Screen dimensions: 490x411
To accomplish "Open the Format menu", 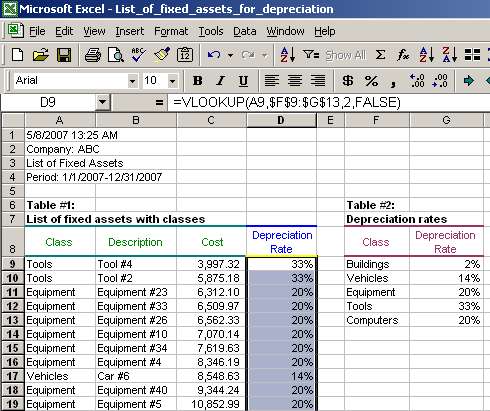I will [x=171, y=31].
